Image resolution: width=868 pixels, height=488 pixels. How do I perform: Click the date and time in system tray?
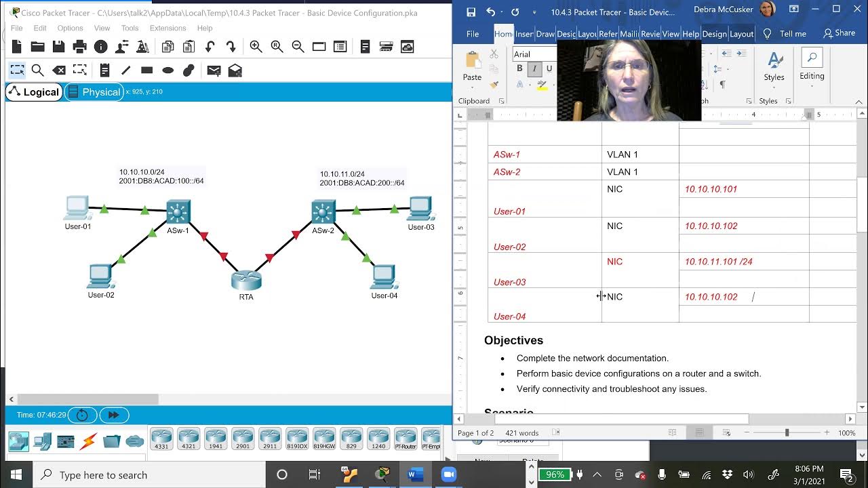pyautogui.click(x=808, y=474)
